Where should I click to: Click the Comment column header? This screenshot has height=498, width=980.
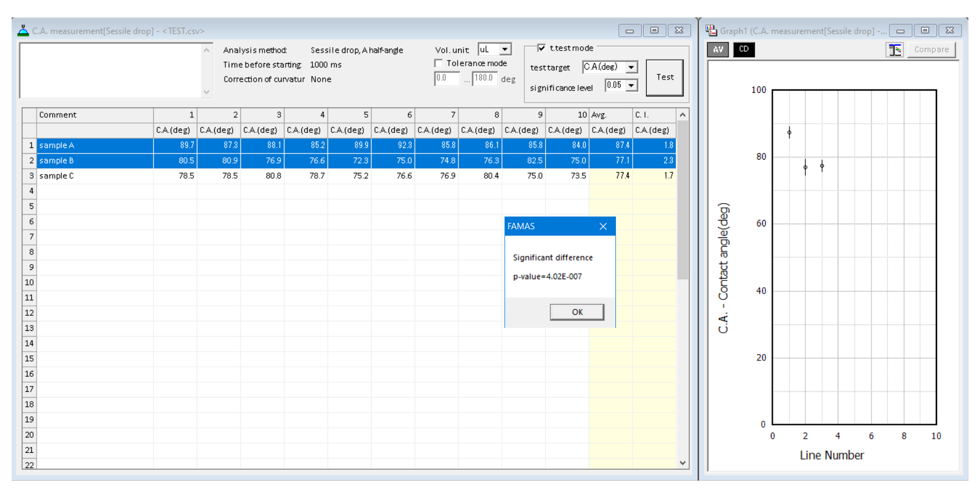click(x=95, y=115)
